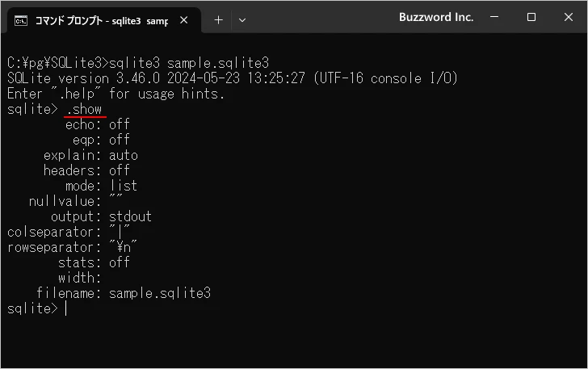588x369 pixels.
Task: Open a new terminal tab
Action: (x=218, y=19)
